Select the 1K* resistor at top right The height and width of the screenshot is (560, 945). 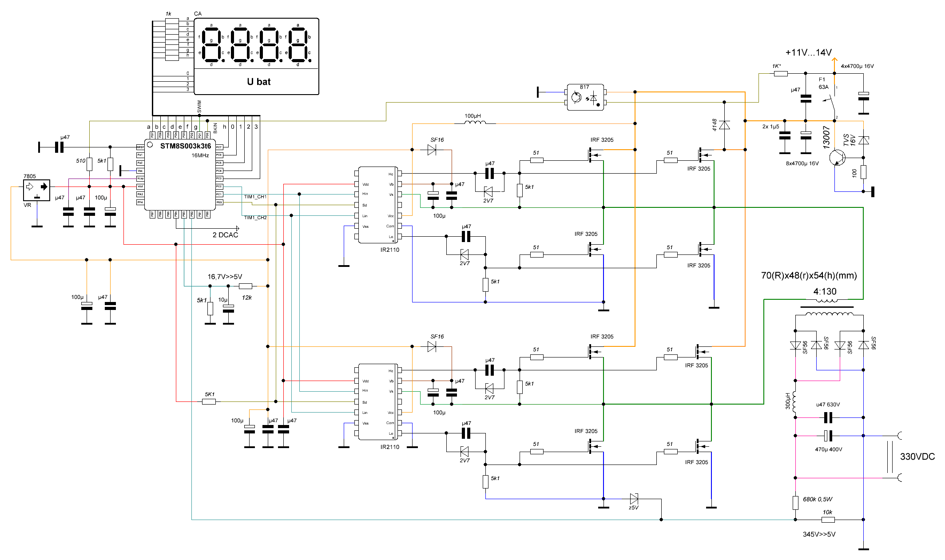click(781, 73)
